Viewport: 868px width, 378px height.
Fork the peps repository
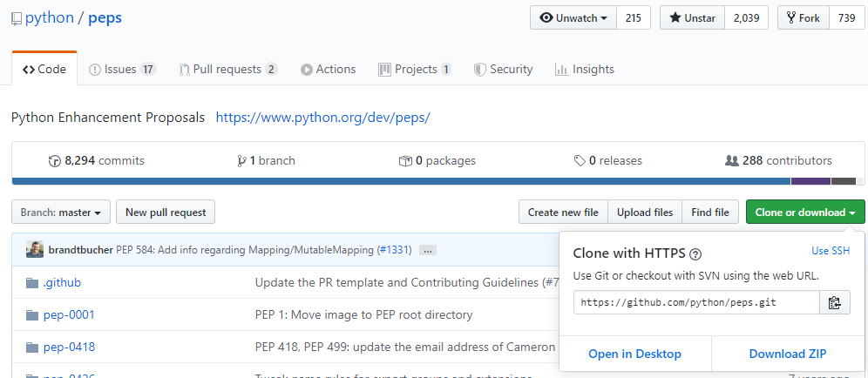tap(803, 17)
